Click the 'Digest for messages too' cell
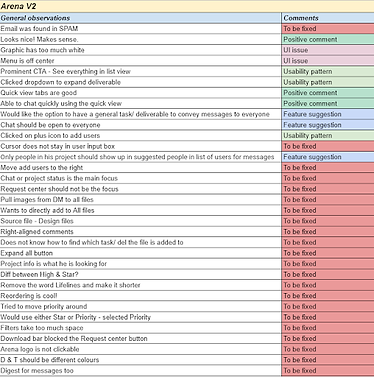This screenshot has width=374, height=377. point(140,370)
